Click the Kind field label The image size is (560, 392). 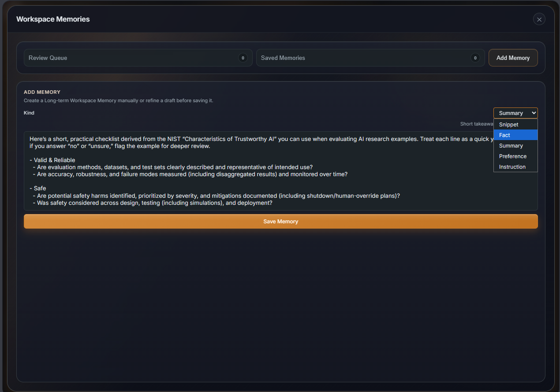click(29, 113)
